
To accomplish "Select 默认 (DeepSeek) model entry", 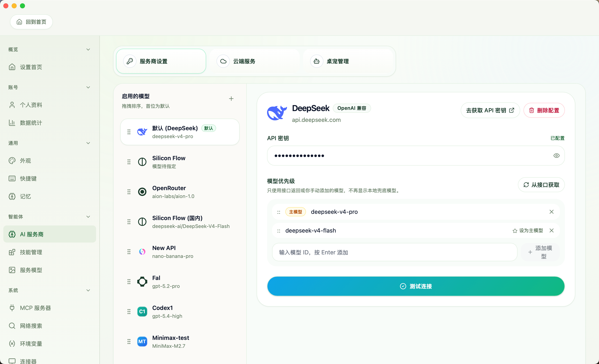I will (180, 132).
